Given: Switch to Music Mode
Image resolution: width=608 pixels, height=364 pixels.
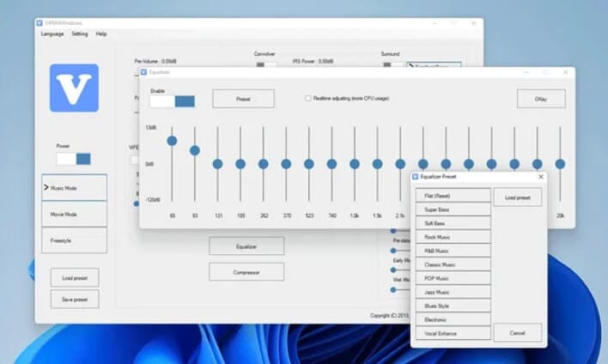Looking at the screenshot, I should (x=74, y=188).
